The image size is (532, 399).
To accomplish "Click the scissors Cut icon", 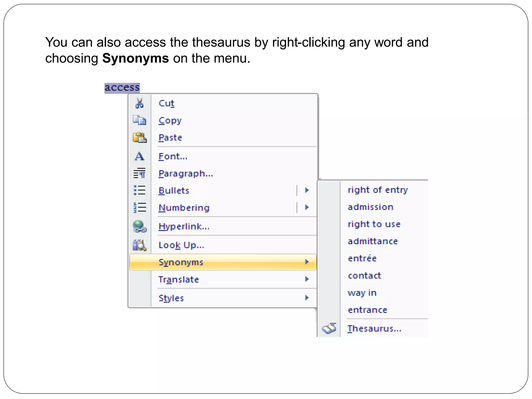I will tap(139, 103).
